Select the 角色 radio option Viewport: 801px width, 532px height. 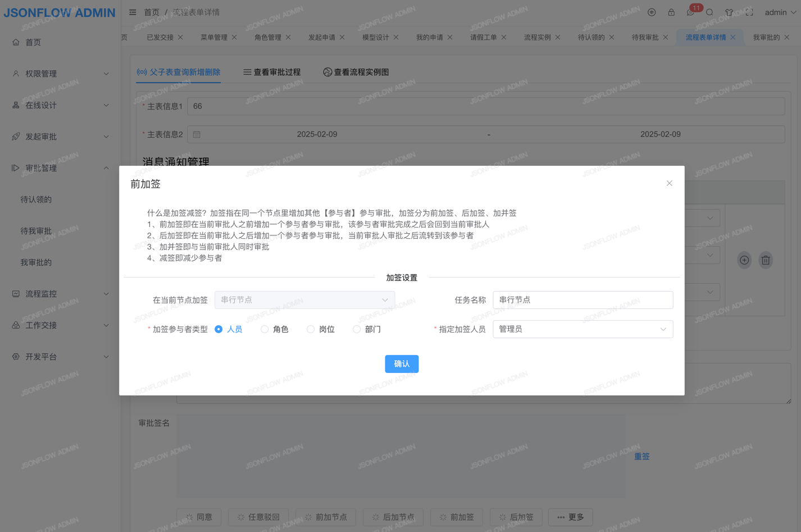(x=265, y=329)
